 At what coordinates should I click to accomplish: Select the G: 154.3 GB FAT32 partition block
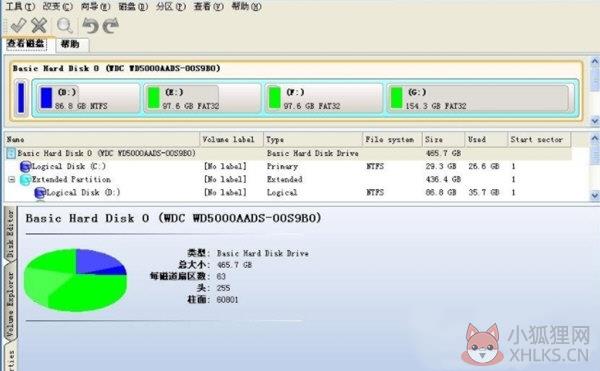tap(481, 98)
